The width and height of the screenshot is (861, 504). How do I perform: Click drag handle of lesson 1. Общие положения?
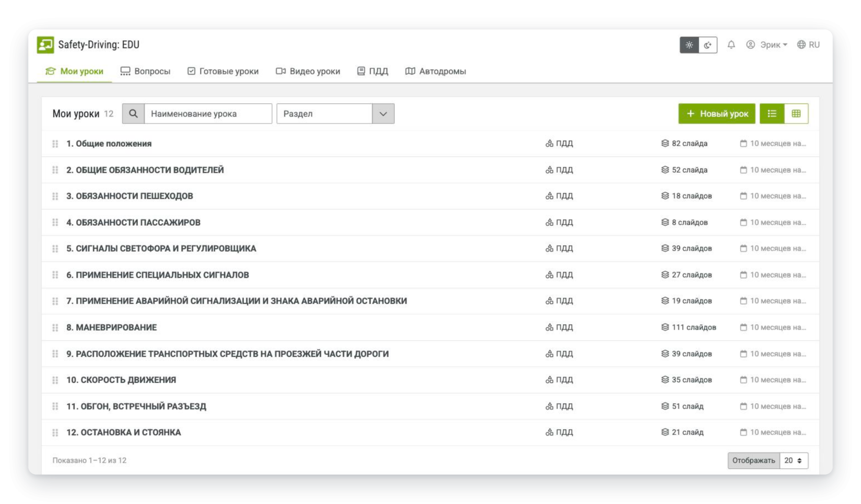[x=55, y=144]
